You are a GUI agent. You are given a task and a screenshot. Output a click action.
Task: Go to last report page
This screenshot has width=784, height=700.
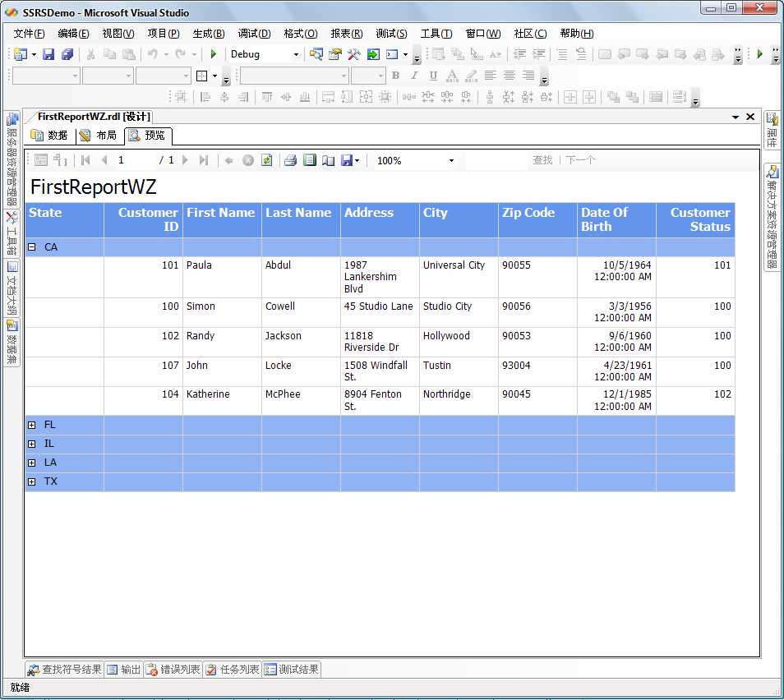coord(204,160)
